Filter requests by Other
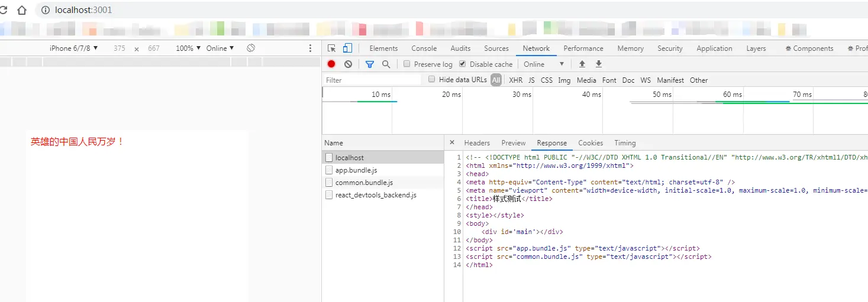 coord(699,80)
